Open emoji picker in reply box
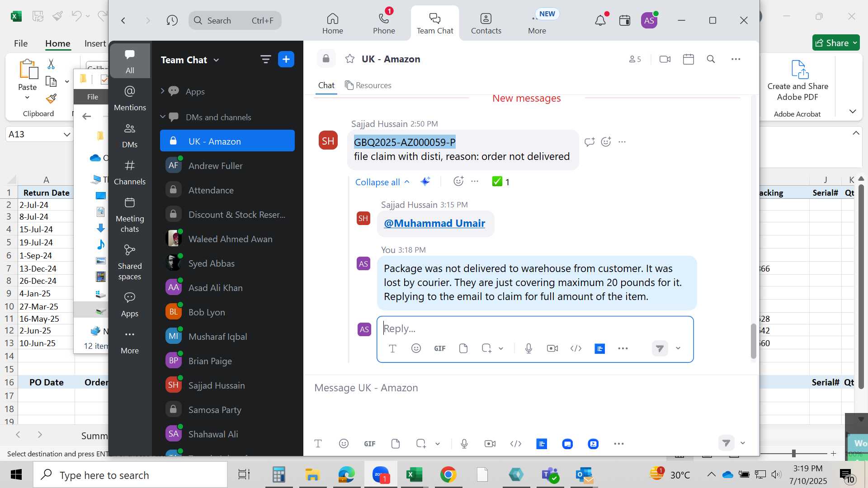The image size is (868, 488). (416, 348)
